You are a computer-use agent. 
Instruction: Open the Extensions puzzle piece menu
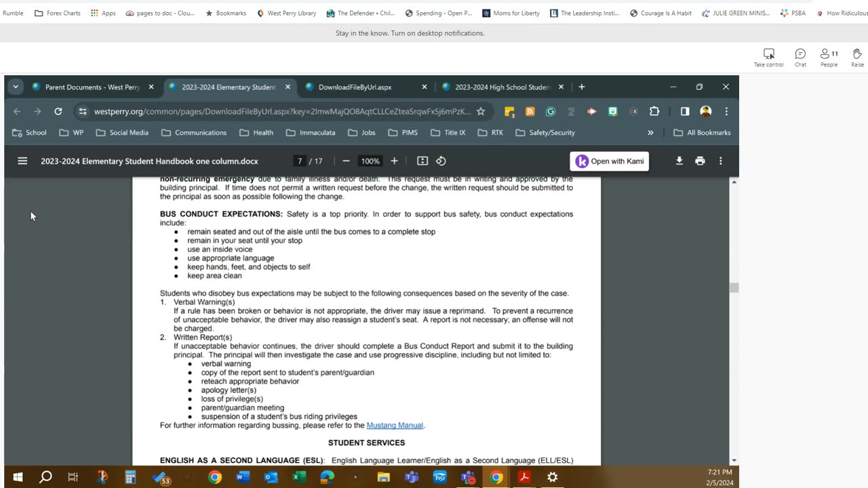coord(654,111)
